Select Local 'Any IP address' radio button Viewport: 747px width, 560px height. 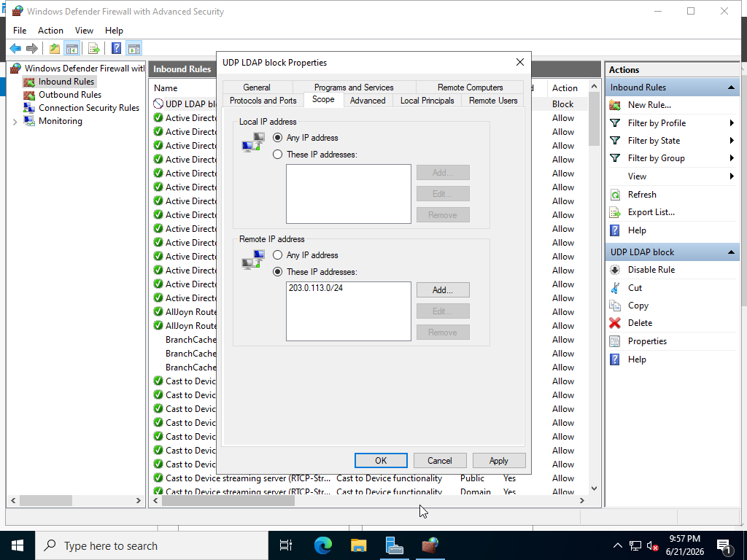tap(277, 138)
